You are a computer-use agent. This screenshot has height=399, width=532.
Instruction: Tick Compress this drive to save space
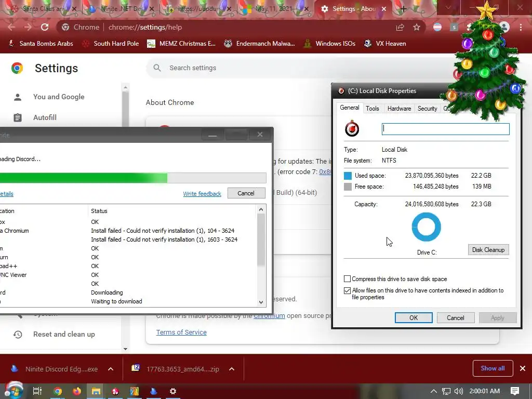(x=347, y=279)
